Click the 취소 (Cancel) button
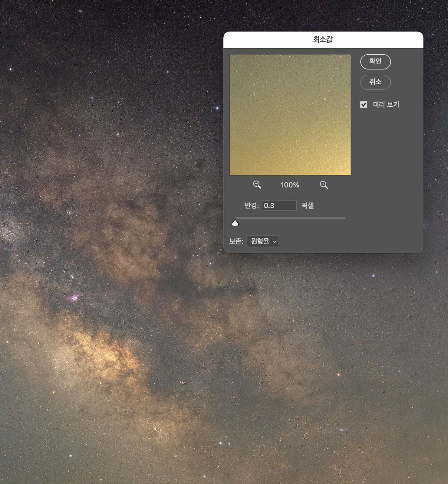Screen dimensions: 448x484 [375, 82]
